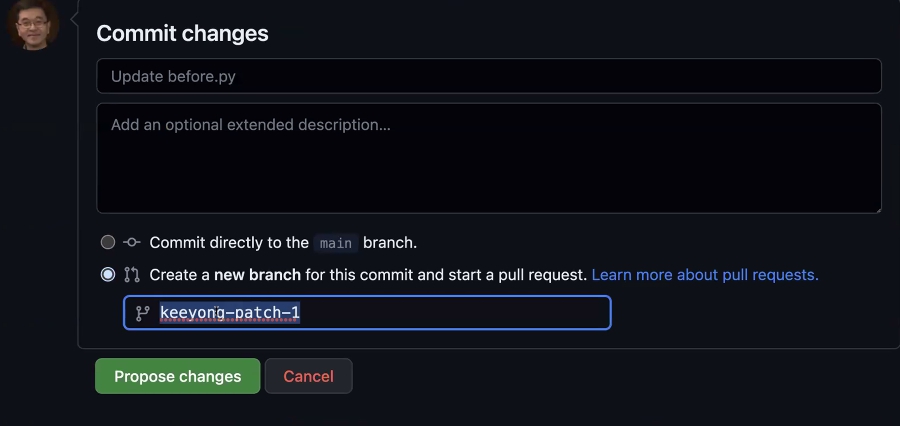Image resolution: width=900 pixels, height=426 pixels.
Task: Click the bold new branch text
Action: [257, 274]
